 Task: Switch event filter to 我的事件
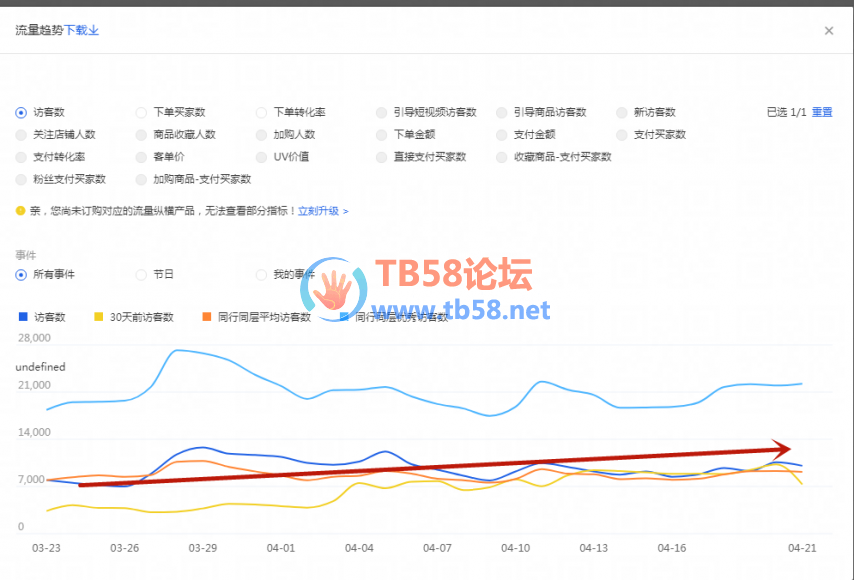(x=262, y=274)
